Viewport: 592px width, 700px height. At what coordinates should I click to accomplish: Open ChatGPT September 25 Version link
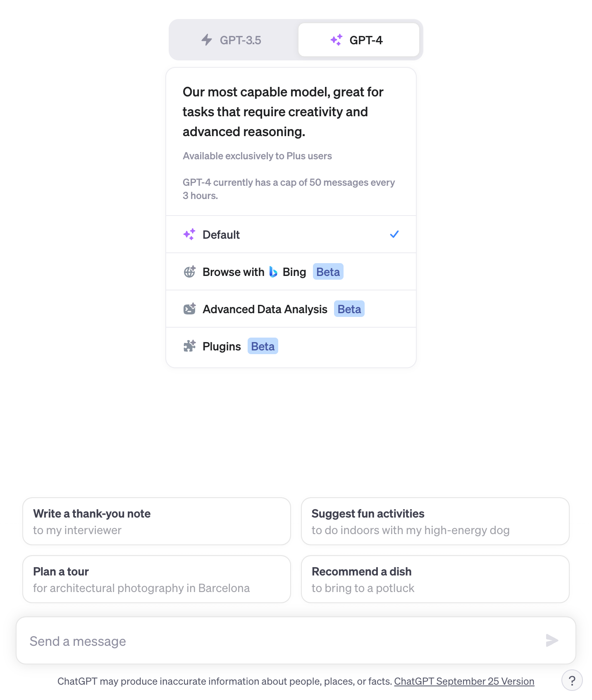pos(464,681)
